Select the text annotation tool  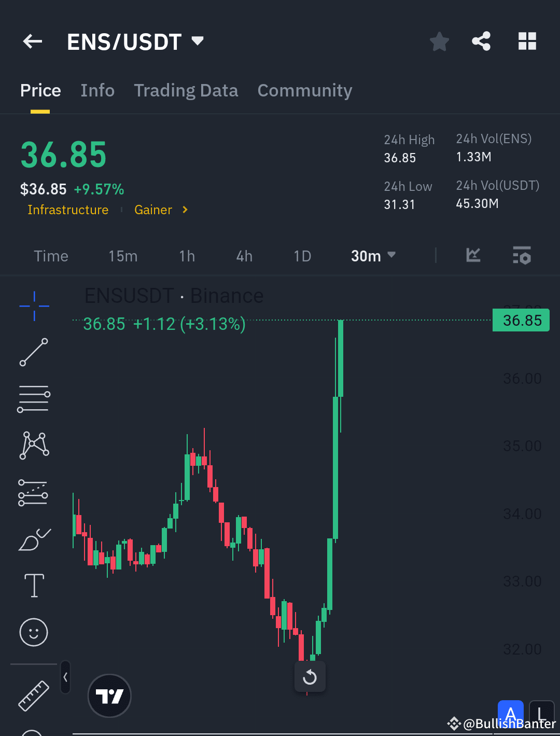point(33,585)
